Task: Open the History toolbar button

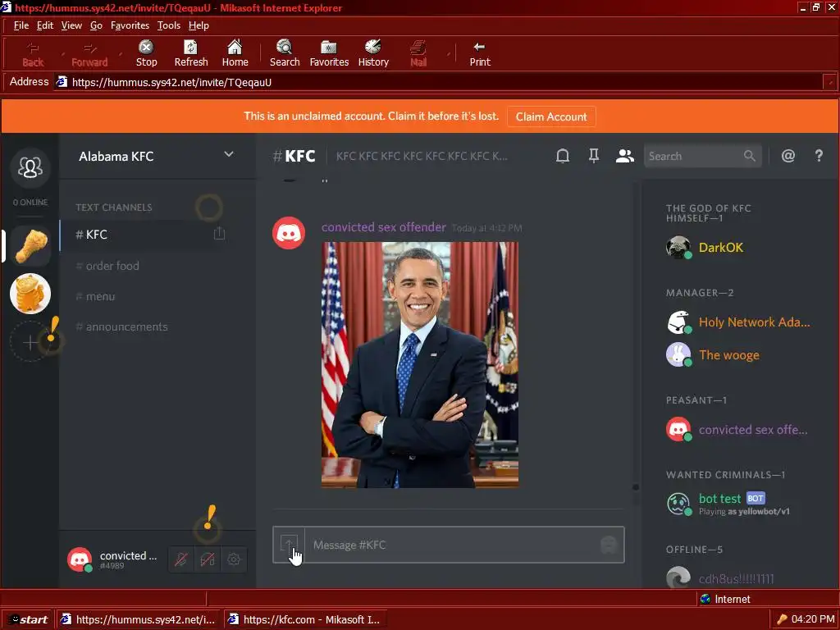Action: (x=373, y=53)
